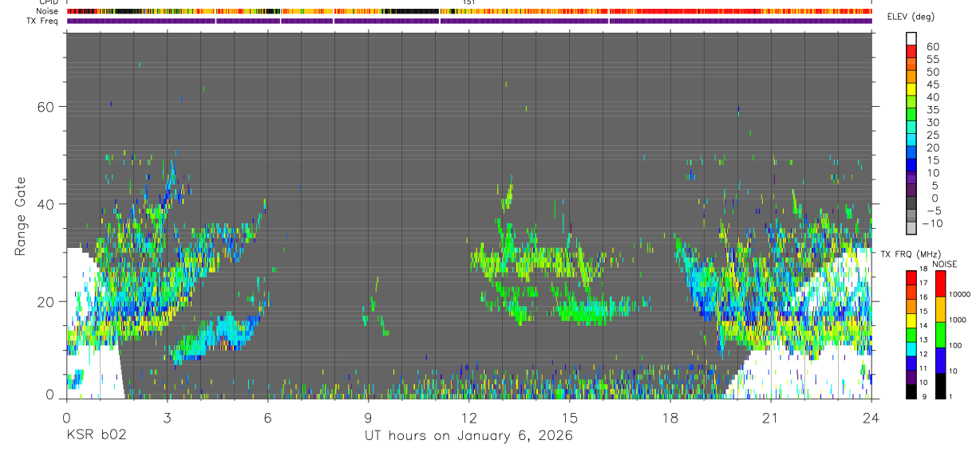980x452 pixels.
Task: Click the '60' tick on Range Gate axis
Action: tap(45, 107)
